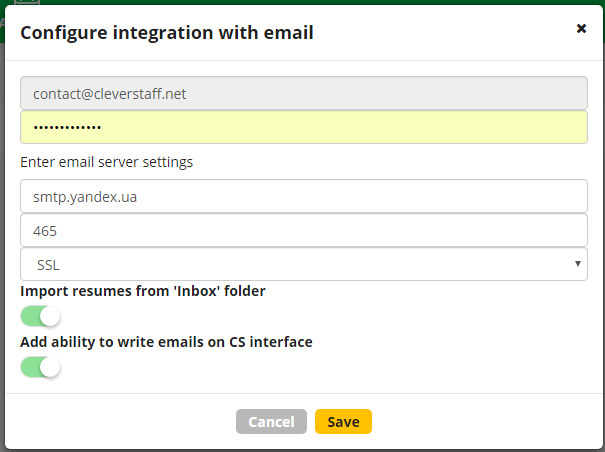Click the gray Cancel button
605x452 pixels.
pyautogui.click(x=271, y=422)
